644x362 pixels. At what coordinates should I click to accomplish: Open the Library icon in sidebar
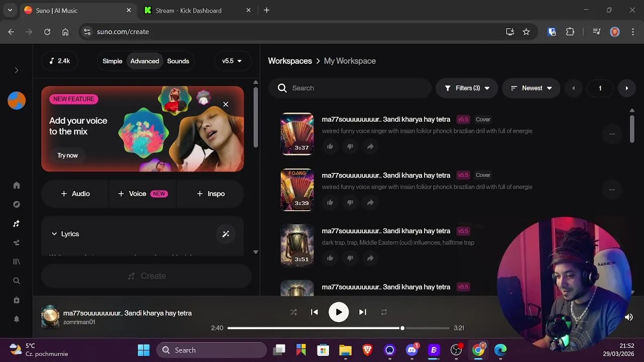pos(17,261)
